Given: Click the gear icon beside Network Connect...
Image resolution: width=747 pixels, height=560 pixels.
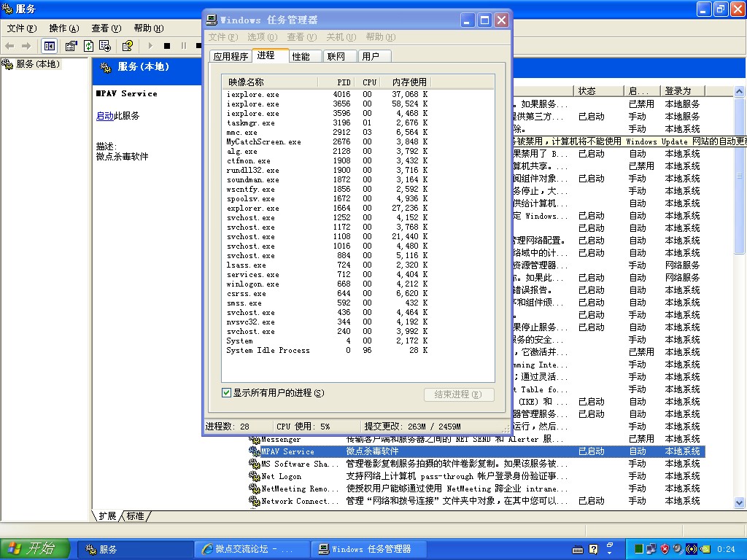Looking at the screenshot, I should [255, 501].
